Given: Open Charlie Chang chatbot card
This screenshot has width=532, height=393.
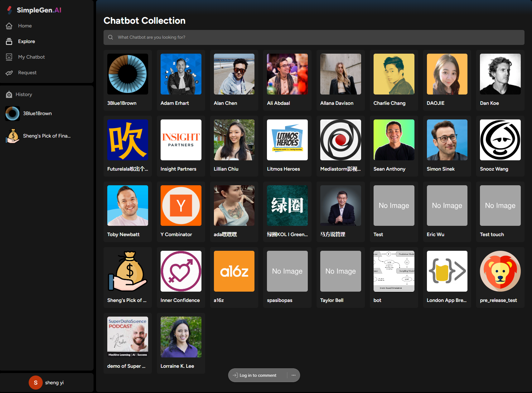Looking at the screenshot, I should [x=394, y=80].
